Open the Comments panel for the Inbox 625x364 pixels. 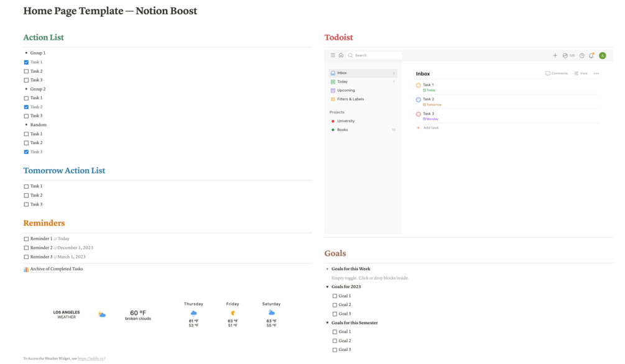(555, 73)
